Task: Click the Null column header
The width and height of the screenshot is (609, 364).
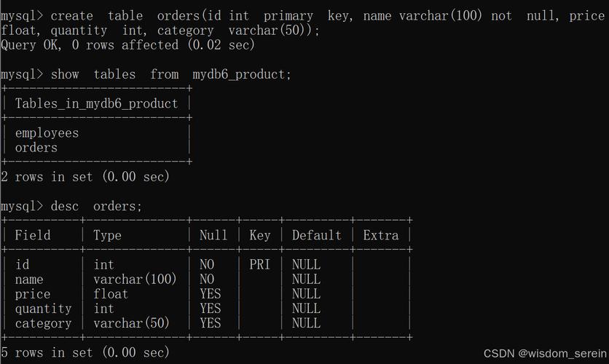Action: [x=213, y=235]
